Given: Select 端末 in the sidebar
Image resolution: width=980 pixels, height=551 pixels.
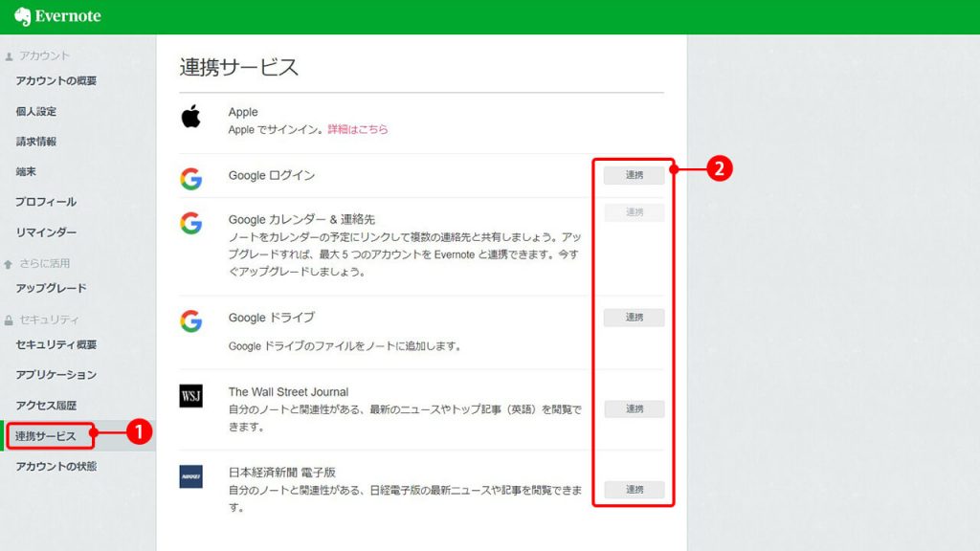Looking at the screenshot, I should [26, 171].
